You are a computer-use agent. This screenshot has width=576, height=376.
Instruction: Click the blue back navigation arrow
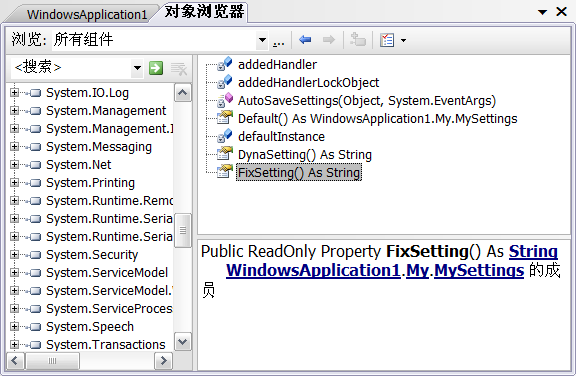[x=305, y=40]
